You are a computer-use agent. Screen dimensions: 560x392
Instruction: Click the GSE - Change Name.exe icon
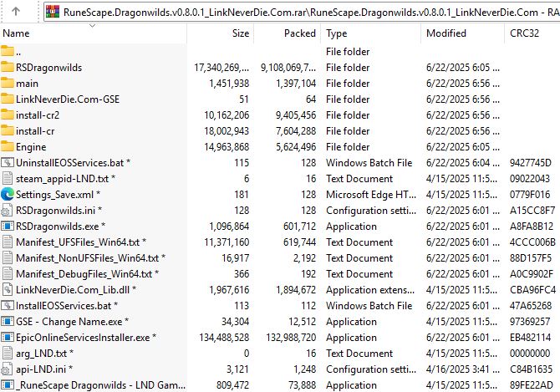click(8, 321)
